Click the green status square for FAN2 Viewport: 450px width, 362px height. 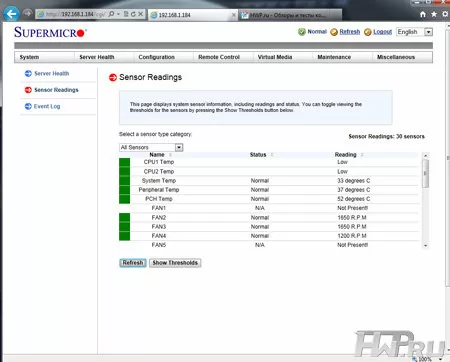click(x=124, y=218)
